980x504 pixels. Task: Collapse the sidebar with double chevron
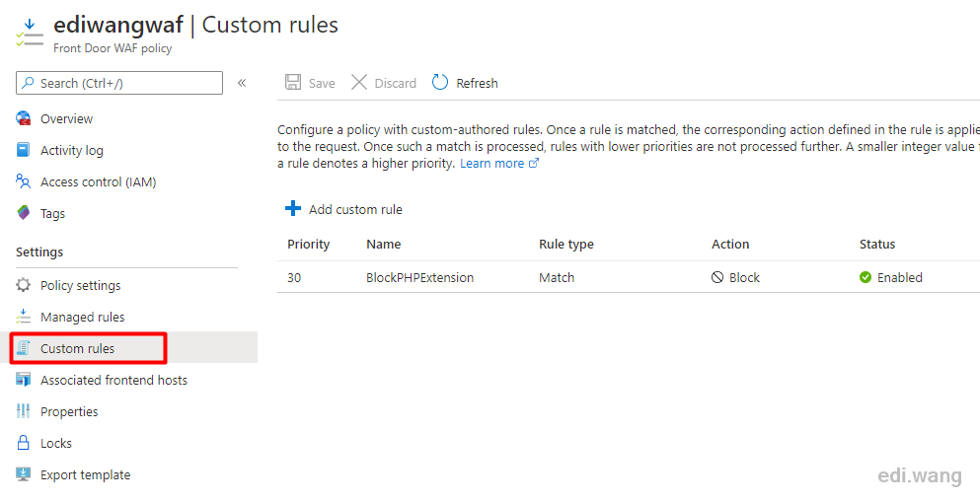pyautogui.click(x=242, y=83)
